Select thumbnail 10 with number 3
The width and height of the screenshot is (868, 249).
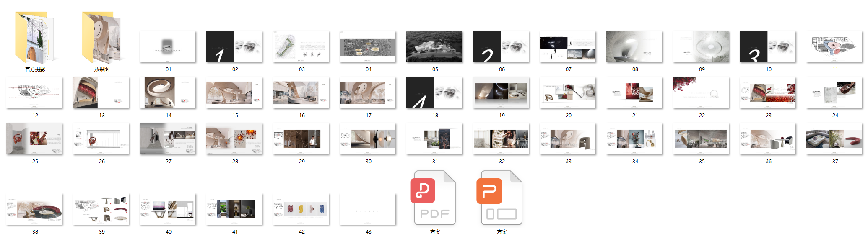[768, 46]
